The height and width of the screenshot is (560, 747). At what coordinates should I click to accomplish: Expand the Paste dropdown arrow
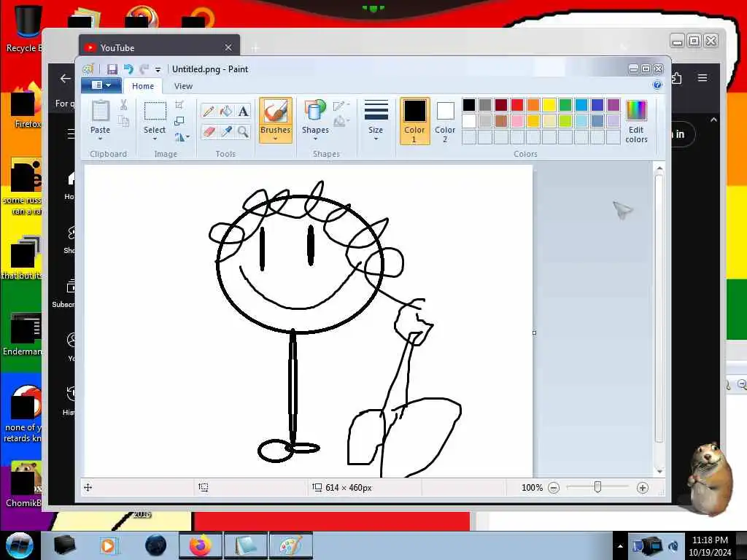tap(100, 139)
